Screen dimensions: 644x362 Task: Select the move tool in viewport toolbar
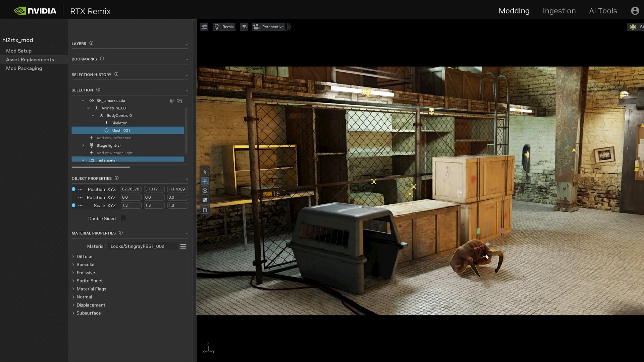click(x=205, y=181)
